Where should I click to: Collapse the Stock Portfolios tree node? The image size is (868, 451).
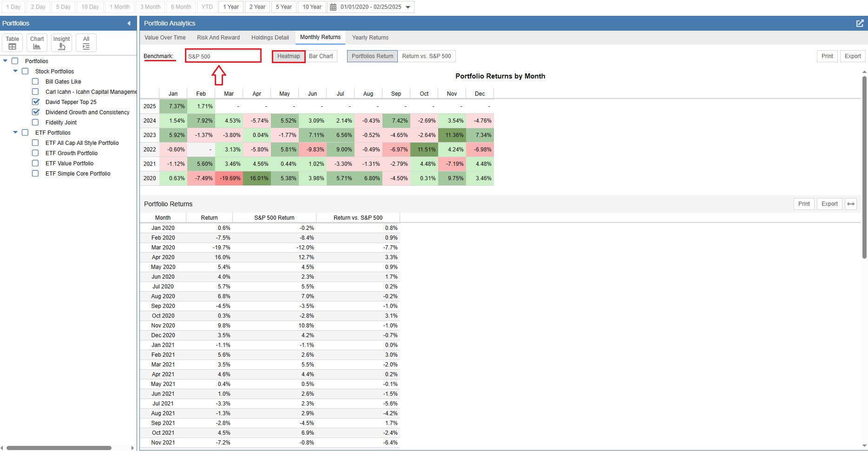(x=15, y=71)
